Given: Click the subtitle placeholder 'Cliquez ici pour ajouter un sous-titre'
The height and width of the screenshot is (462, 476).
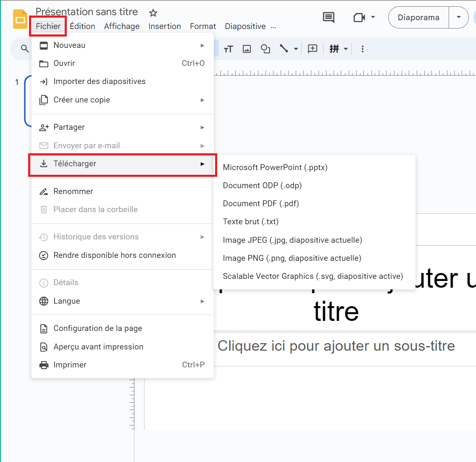Looking at the screenshot, I should point(336,346).
